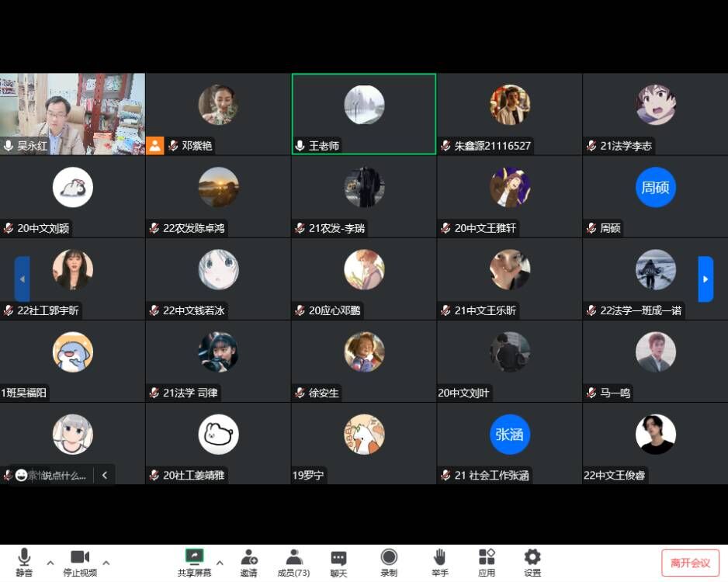Collapse the chat bar with the chevron
Image resolution: width=728 pixels, height=582 pixels.
pos(105,475)
